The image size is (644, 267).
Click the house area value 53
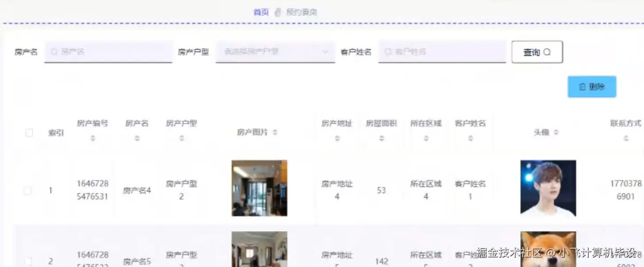381,191
